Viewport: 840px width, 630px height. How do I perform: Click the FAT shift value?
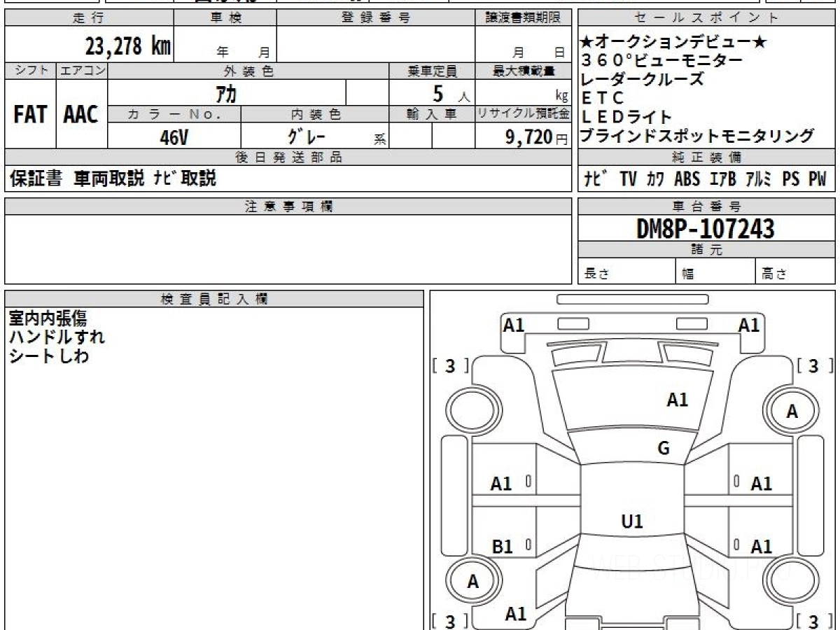coord(30,115)
